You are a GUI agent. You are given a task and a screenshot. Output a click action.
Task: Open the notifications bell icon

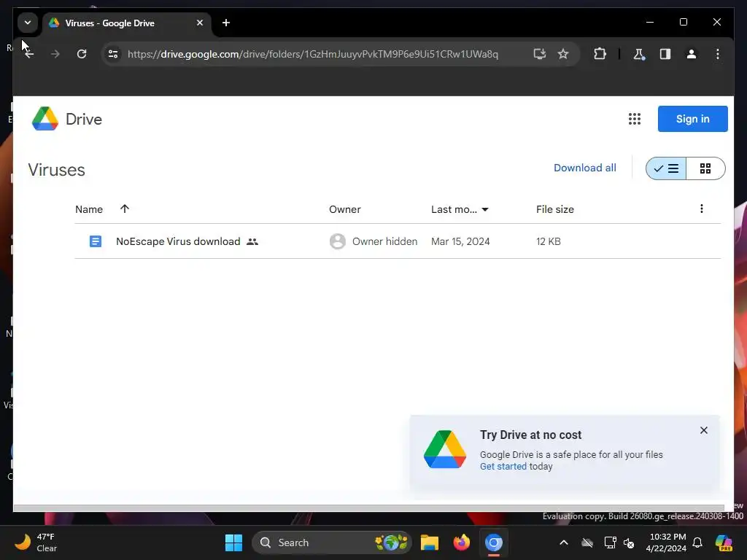coord(697,542)
